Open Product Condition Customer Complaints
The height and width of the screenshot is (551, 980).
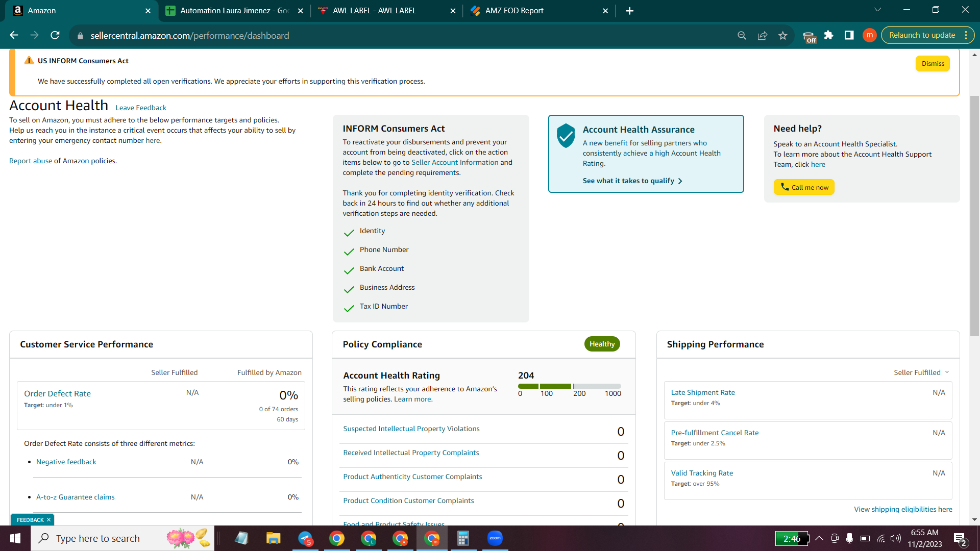pyautogui.click(x=408, y=500)
